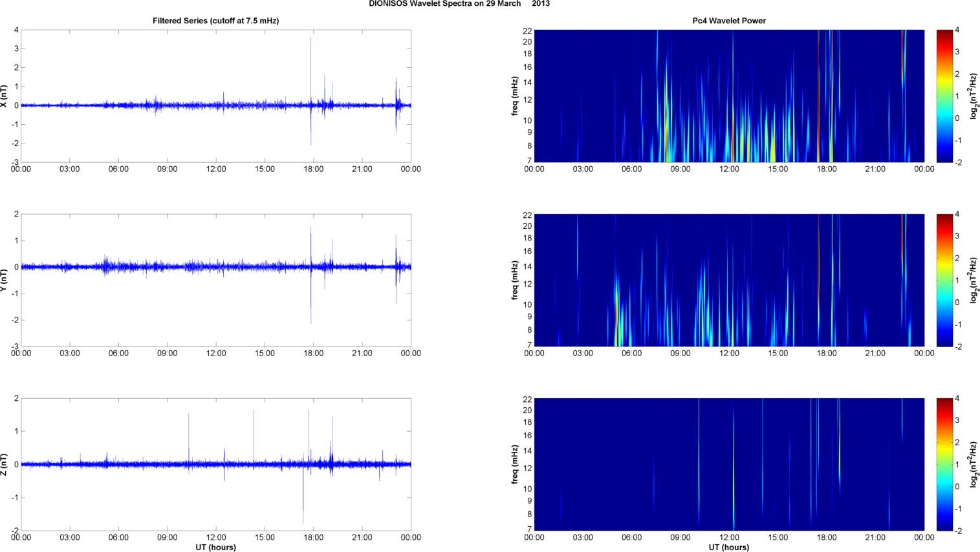Click the tallest spike in X time series
The image size is (980, 552).
tap(310, 39)
